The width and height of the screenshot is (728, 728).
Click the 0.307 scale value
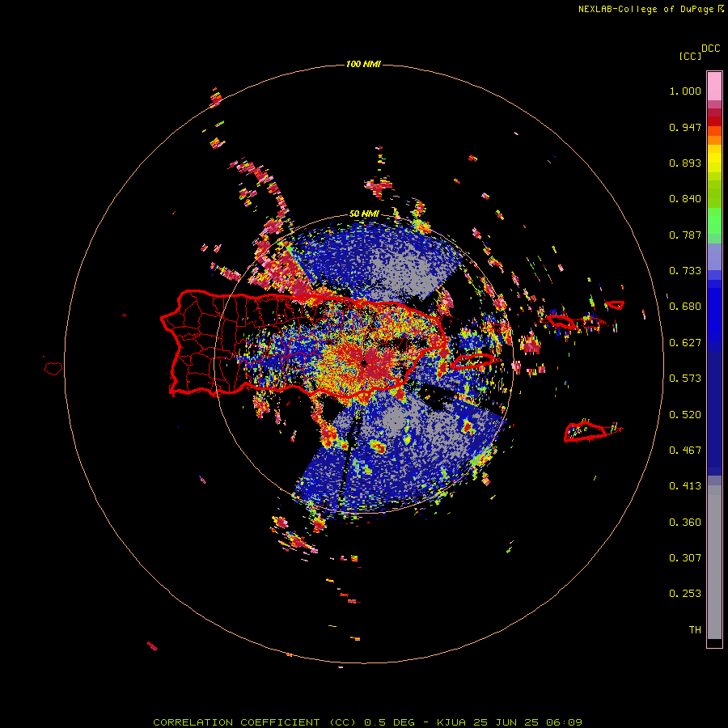point(685,558)
